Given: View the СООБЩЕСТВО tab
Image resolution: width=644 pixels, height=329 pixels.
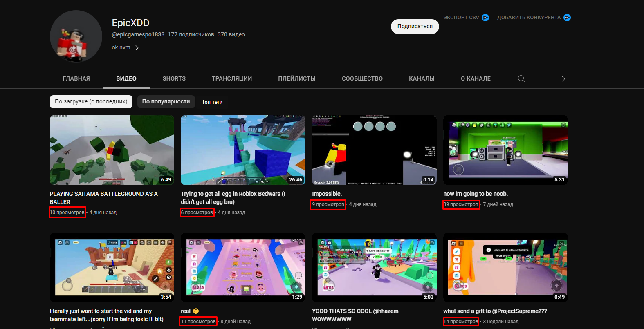Looking at the screenshot, I should [362, 78].
